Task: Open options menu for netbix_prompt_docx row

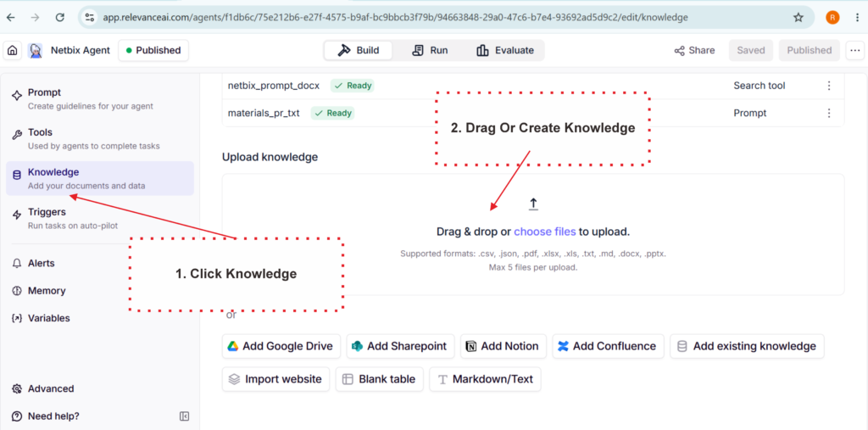Action: tap(829, 86)
